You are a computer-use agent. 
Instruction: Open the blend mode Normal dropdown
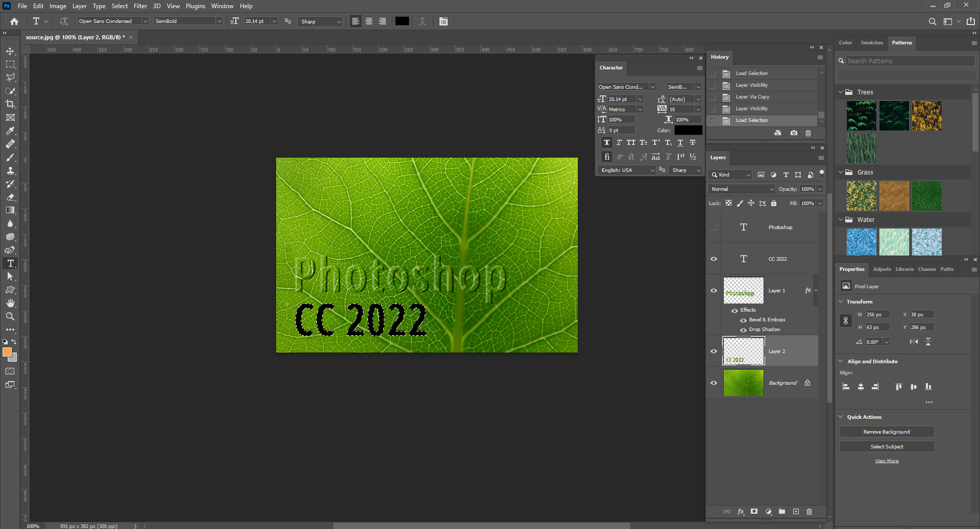pos(741,189)
